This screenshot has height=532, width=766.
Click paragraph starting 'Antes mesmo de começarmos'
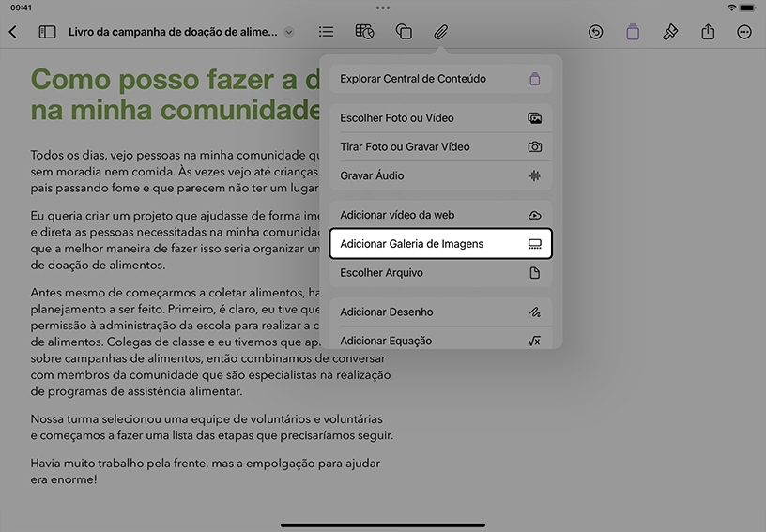click(x=210, y=342)
